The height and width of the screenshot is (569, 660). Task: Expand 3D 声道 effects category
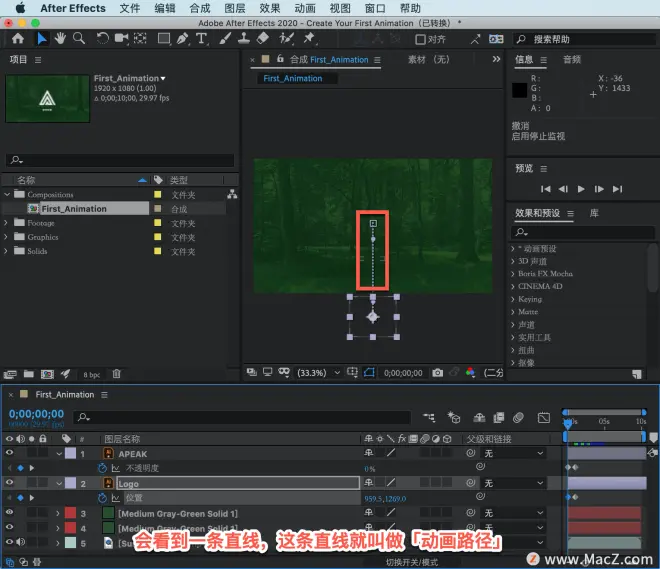513,261
